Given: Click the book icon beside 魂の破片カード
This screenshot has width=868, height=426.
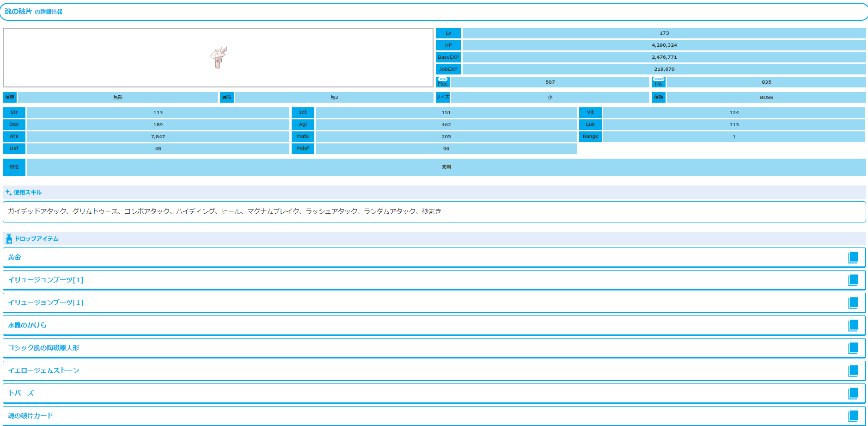Looking at the screenshot, I should click(x=853, y=416).
